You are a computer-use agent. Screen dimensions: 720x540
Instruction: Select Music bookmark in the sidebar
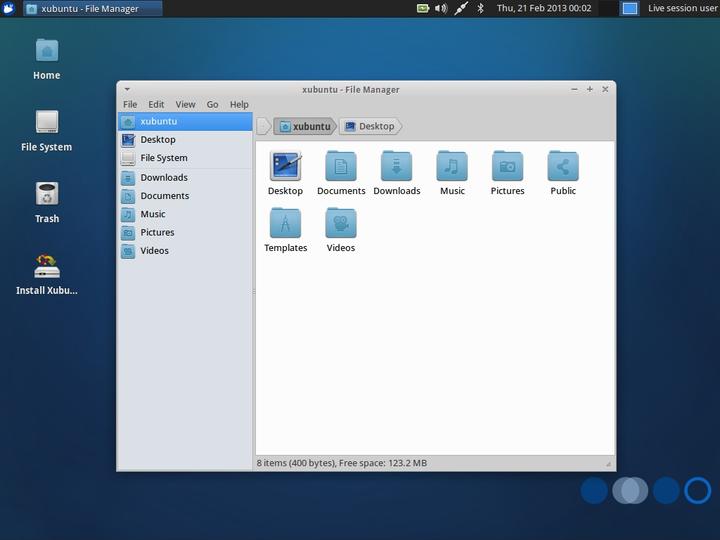pos(186,214)
